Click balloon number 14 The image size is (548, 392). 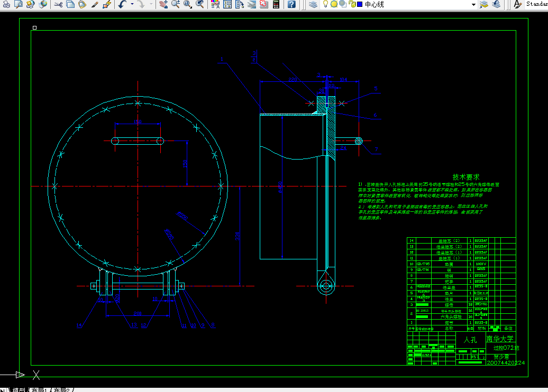click(79, 325)
